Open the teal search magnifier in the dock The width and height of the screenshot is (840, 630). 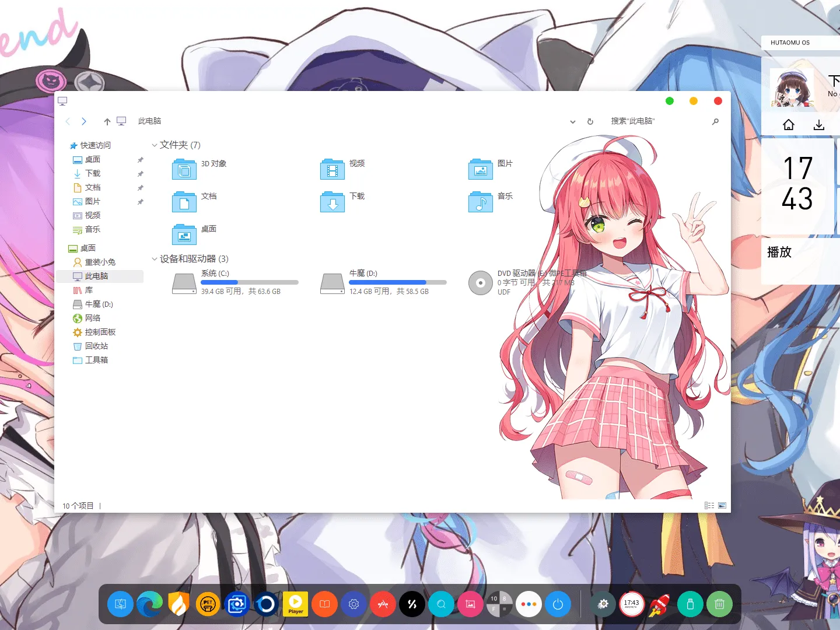(x=441, y=604)
